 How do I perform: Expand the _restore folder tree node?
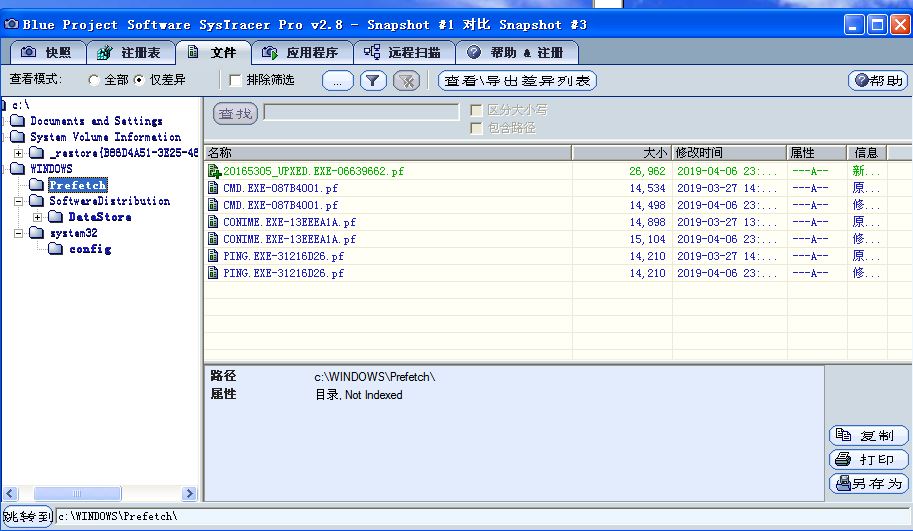coord(19,153)
